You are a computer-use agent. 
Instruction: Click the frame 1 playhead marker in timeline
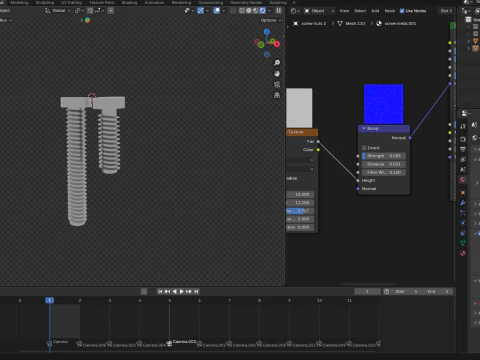(49, 300)
